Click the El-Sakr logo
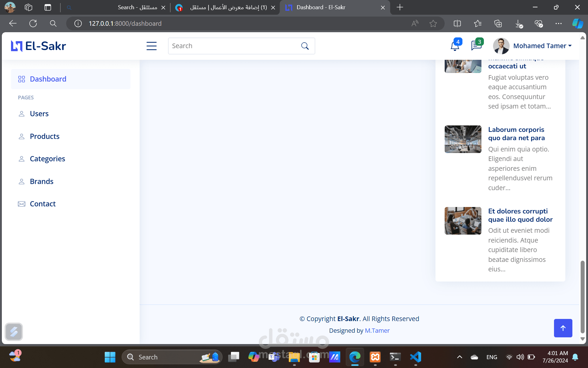The image size is (588, 368). pos(39,46)
